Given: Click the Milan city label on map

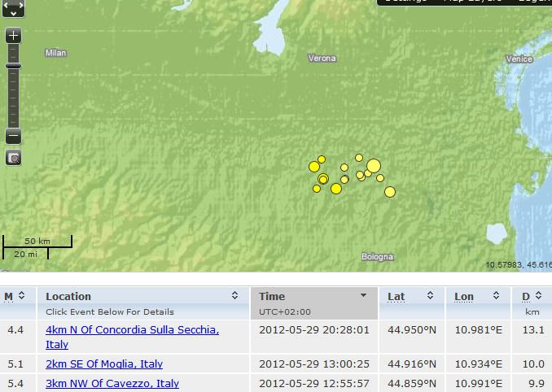Looking at the screenshot, I should 55,53.
